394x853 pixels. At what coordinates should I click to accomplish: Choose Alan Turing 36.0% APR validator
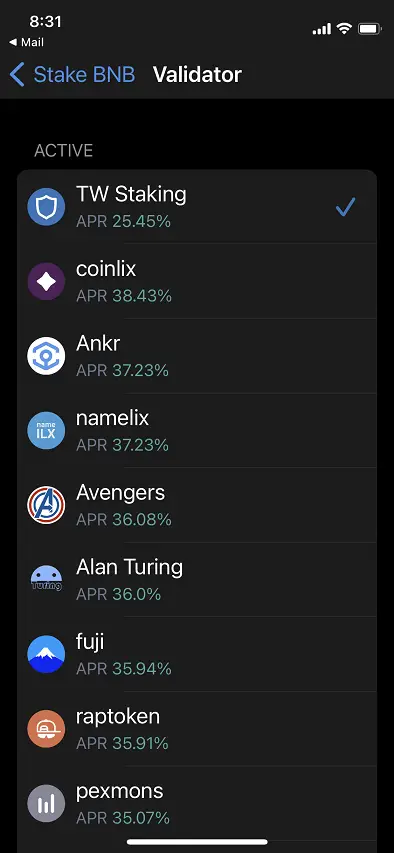tap(197, 579)
